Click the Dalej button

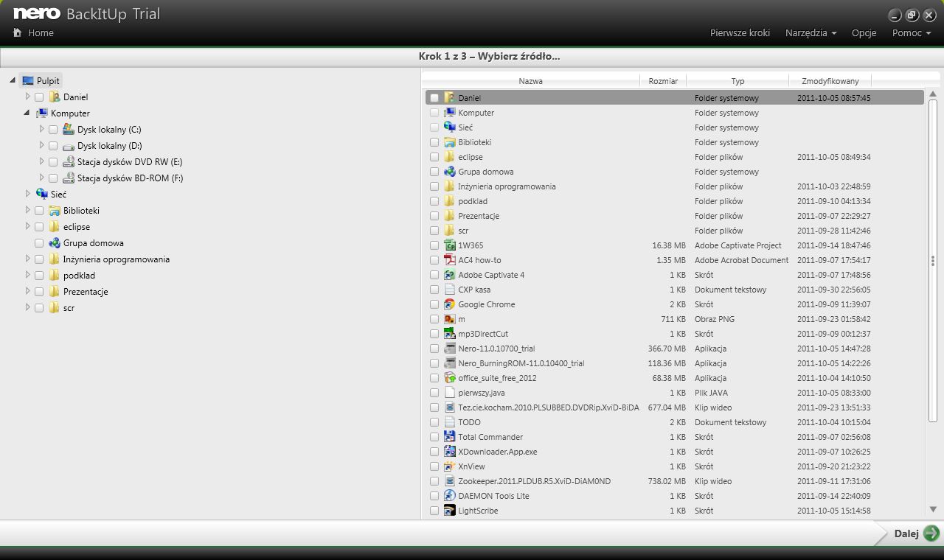click(x=916, y=533)
